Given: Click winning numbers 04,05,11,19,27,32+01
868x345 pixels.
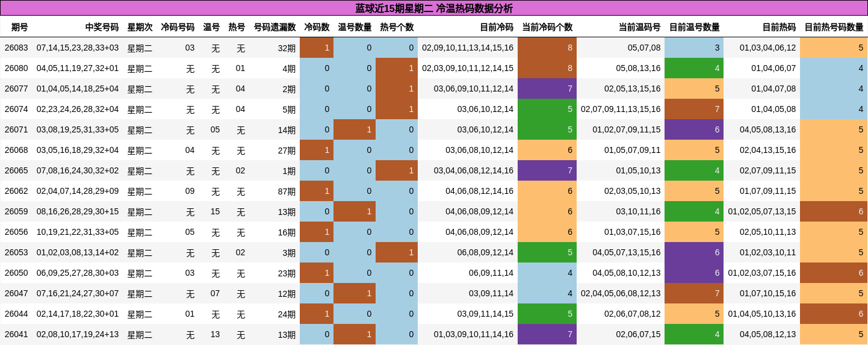Looking at the screenshot, I should click(x=78, y=68).
